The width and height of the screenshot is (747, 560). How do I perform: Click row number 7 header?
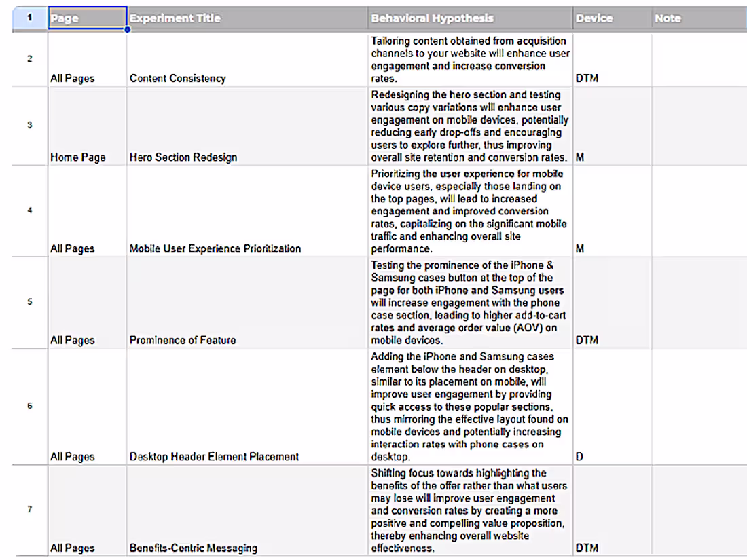click(29, 510)
